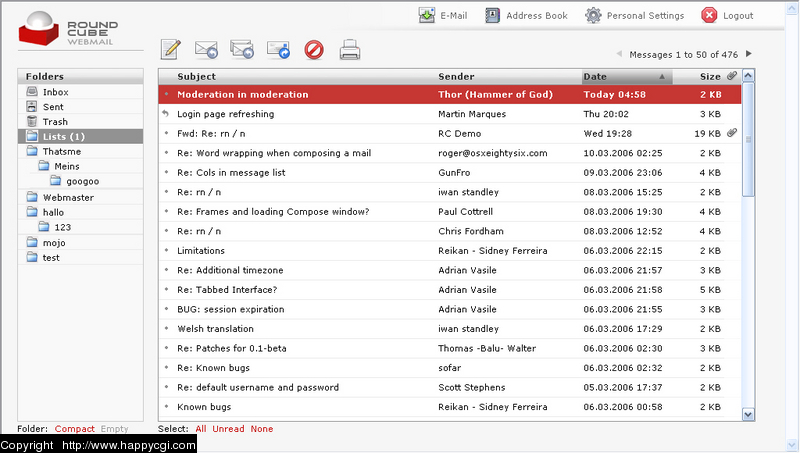Click the Personal Settings gear icon
The image size is (800, 453).
coord(593,15)
